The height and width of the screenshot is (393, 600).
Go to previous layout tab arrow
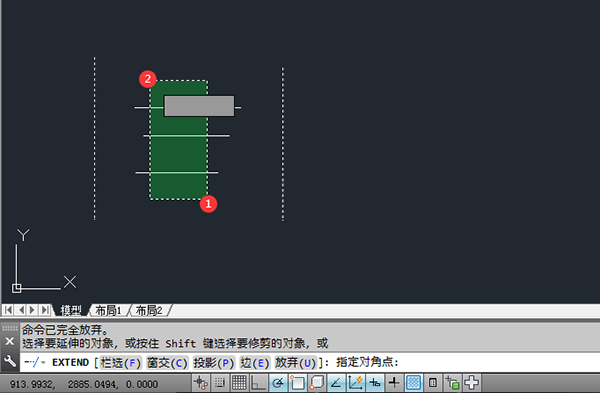[x=21, y=310]
